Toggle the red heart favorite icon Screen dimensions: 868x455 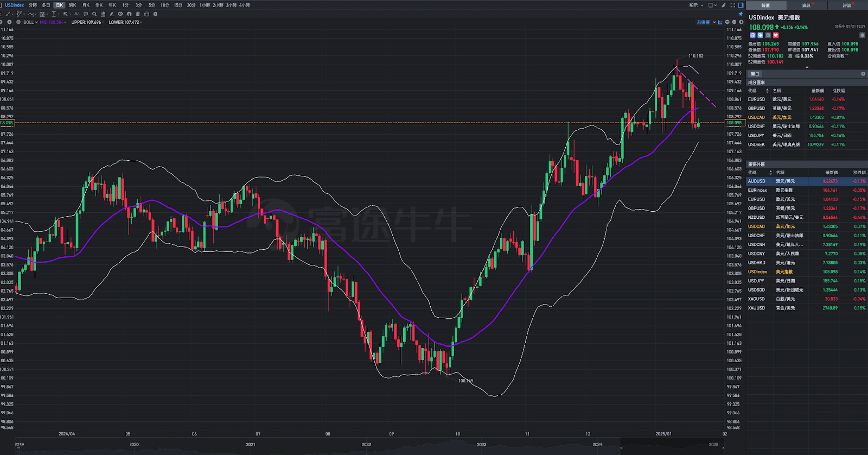coord(776,35)
